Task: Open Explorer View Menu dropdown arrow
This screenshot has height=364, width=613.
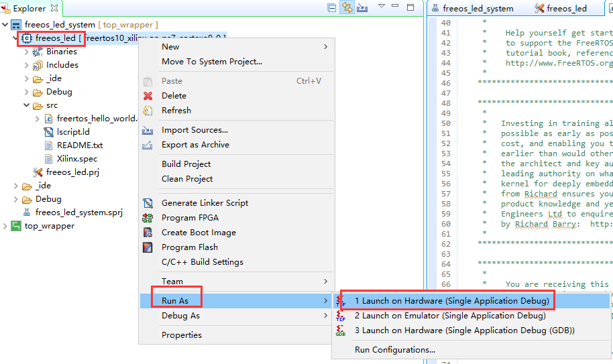Action: (x=382, y=6)
